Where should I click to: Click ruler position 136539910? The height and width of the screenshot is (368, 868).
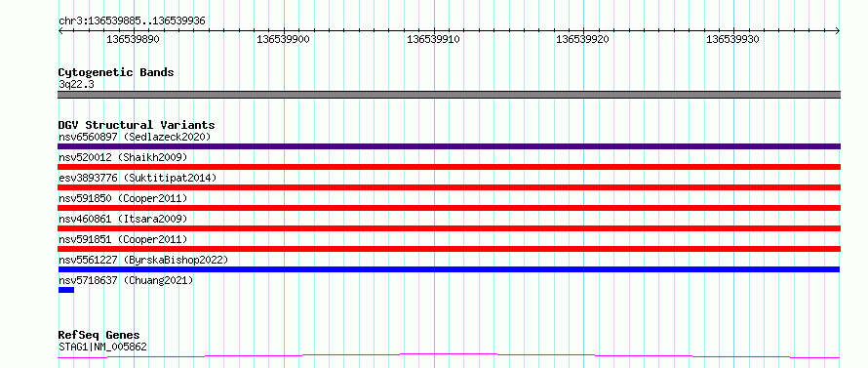pyautogui.click(x=433, y=39)
